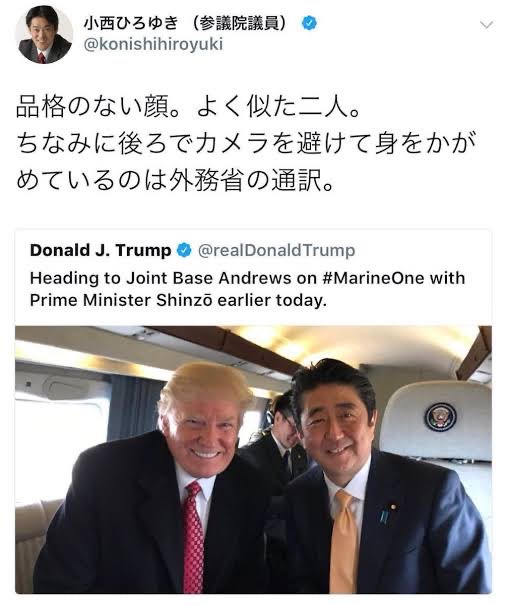Click the text "Prime Minister Shinzō earlier today."

click(178, 300)
